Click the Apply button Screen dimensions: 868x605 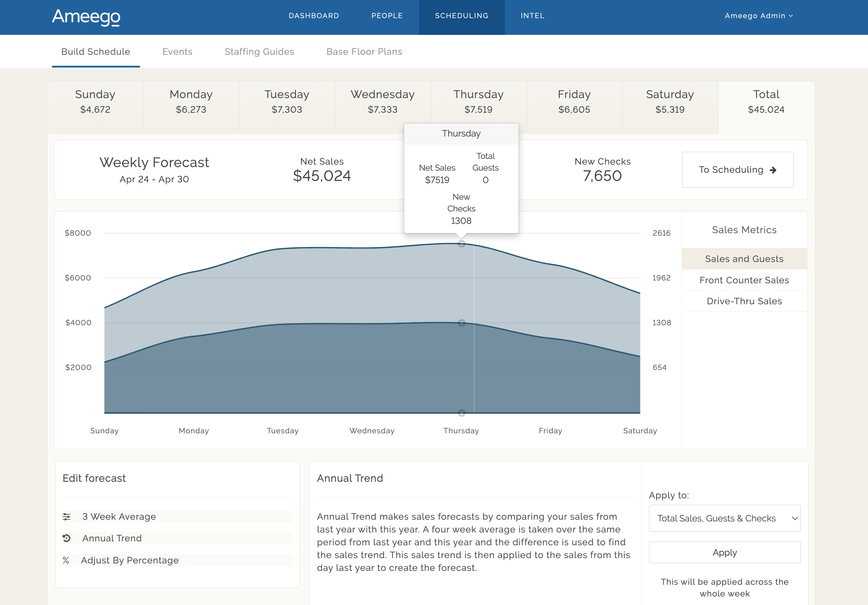[724, 552]
